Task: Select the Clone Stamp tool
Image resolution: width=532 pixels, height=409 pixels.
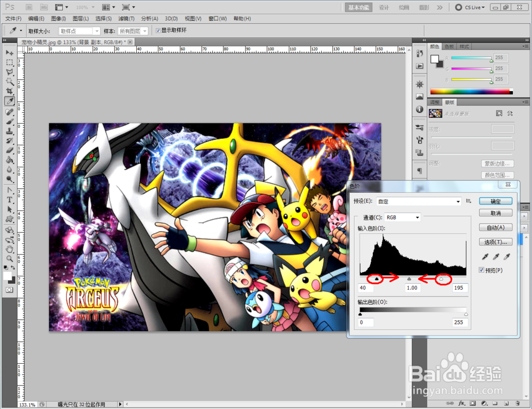Action: tap(10, 131)
